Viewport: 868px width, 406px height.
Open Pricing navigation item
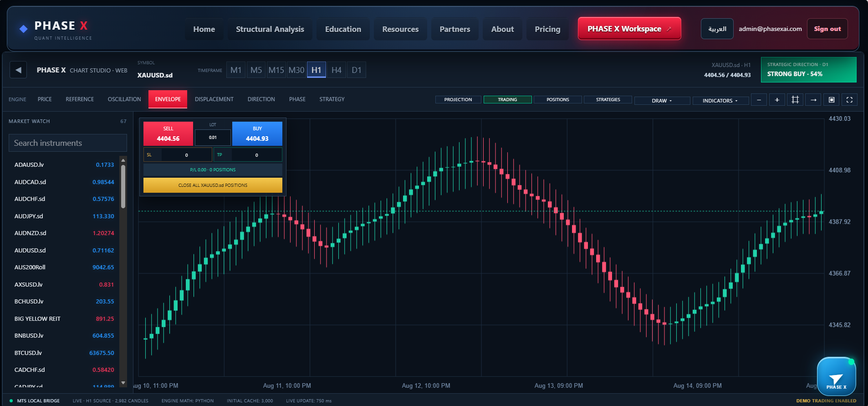tap(547, 29)
